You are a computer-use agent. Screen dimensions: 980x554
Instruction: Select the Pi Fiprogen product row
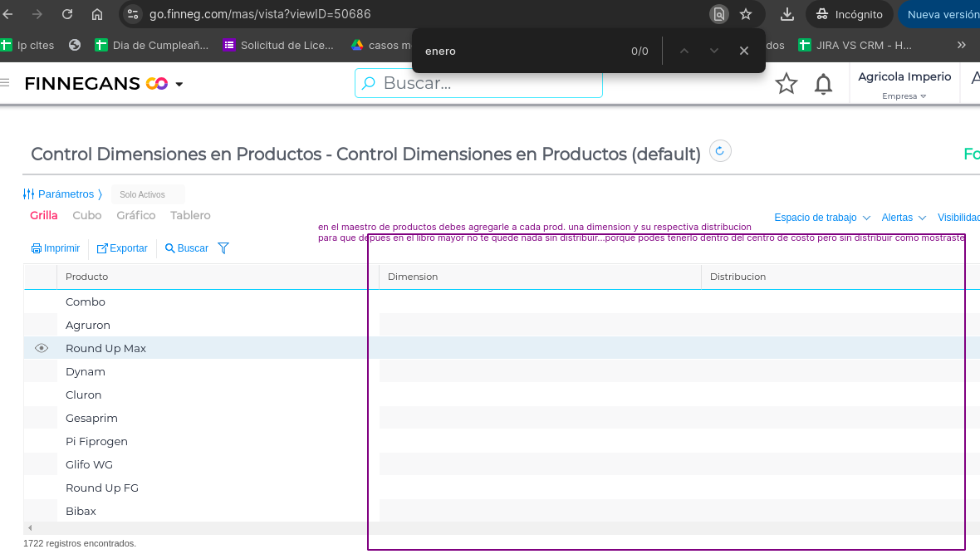click(x=502, y=441)
